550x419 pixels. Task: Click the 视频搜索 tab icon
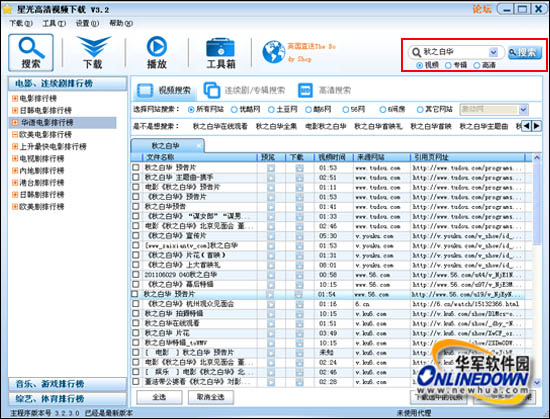(145, 90)
